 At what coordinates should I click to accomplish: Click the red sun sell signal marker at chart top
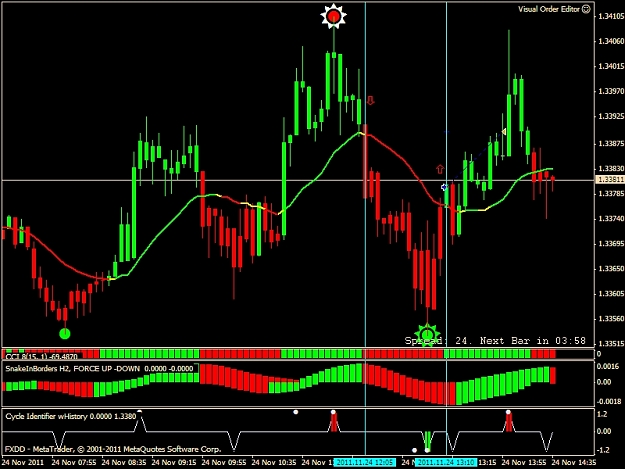pos(333,16)
